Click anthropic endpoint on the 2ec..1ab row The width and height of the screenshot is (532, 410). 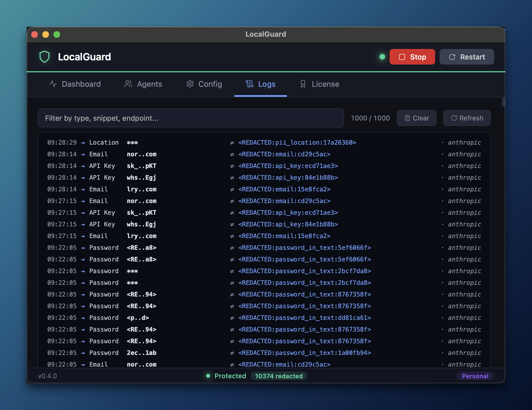coord(464,353)
